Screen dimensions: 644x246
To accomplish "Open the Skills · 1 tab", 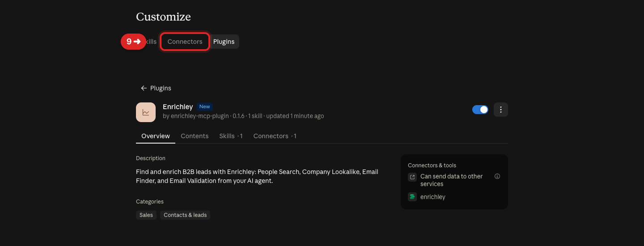I will (x=231, y=136).
